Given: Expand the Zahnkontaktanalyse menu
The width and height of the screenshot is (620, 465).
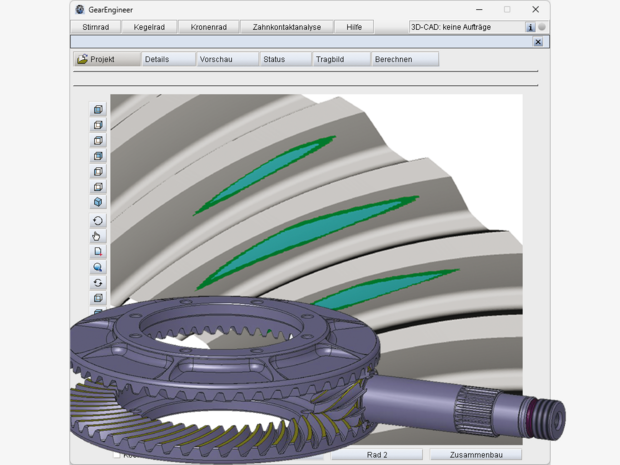Looking at the screenshot, I should [286, 27].
